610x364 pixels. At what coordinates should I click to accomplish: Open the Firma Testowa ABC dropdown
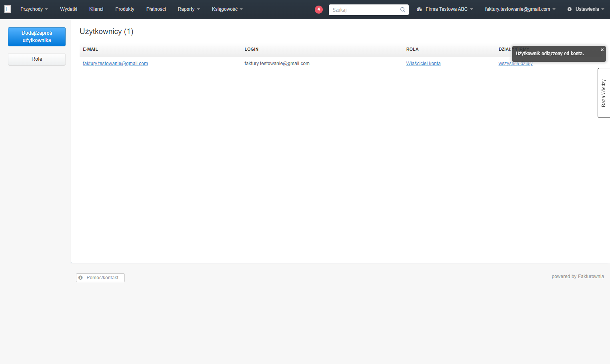pos(449,9)
